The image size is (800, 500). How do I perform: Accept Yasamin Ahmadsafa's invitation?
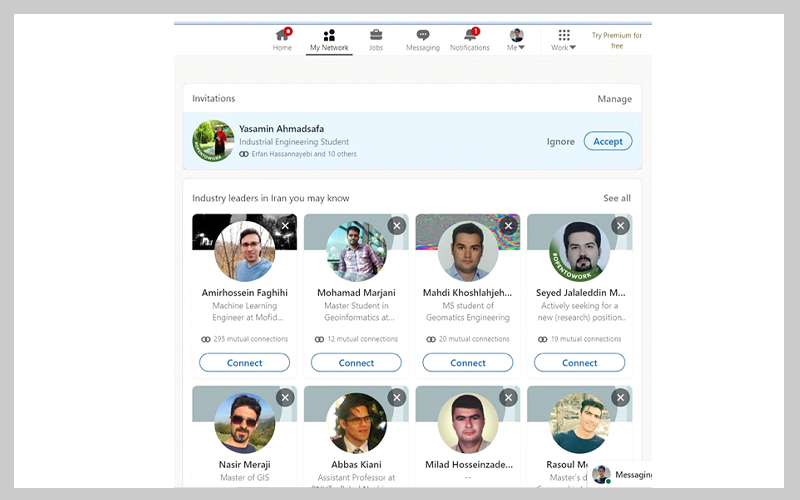[x=608, y=141]
